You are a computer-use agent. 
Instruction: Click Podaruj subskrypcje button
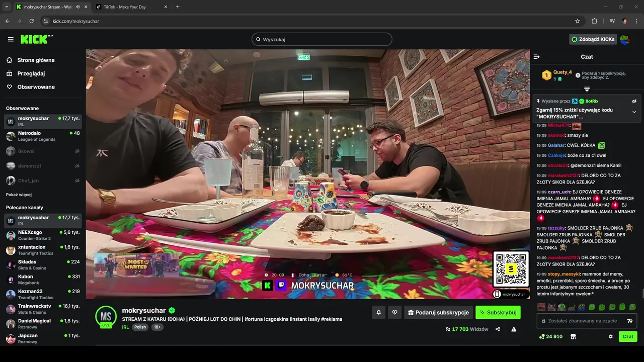click(438, 312)
